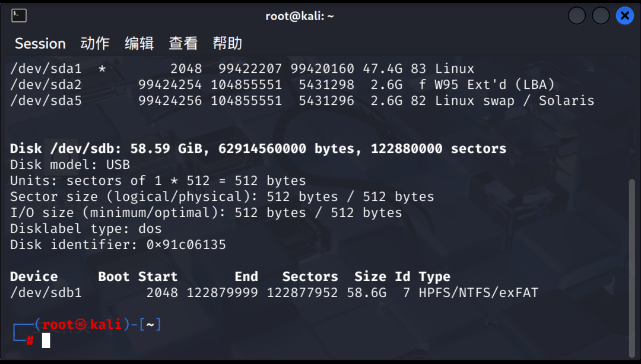Click the /dev/sda5 swap partition entry
The image size is (641, 364).
(x=46, y=101)
